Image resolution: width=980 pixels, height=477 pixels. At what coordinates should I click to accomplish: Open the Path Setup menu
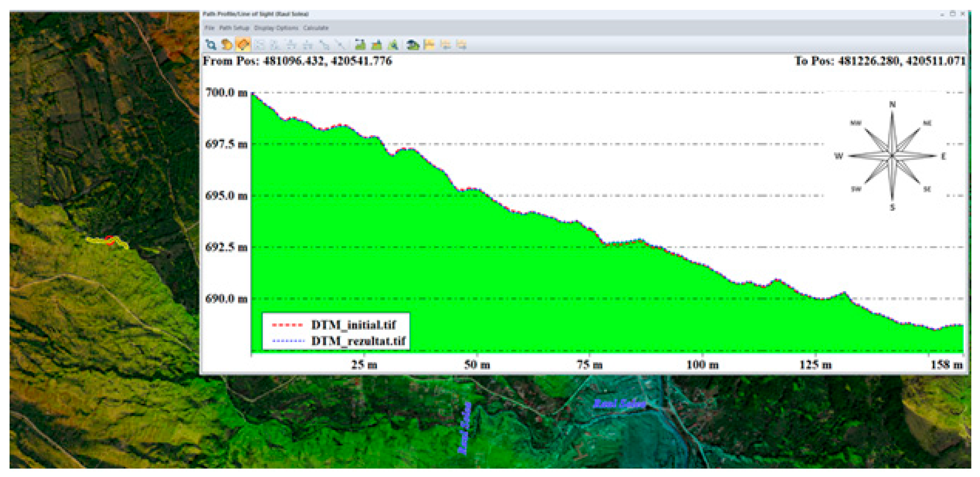234,28
